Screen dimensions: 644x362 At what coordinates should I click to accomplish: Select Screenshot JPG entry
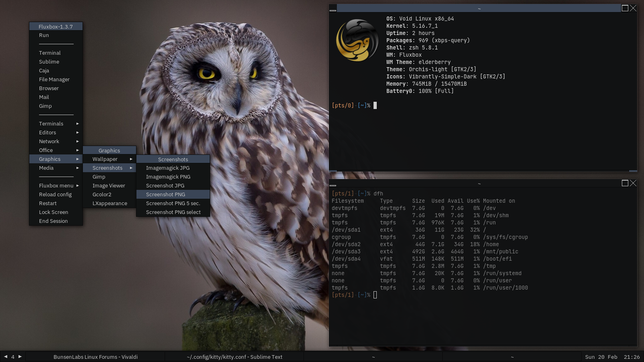[173, 186]
